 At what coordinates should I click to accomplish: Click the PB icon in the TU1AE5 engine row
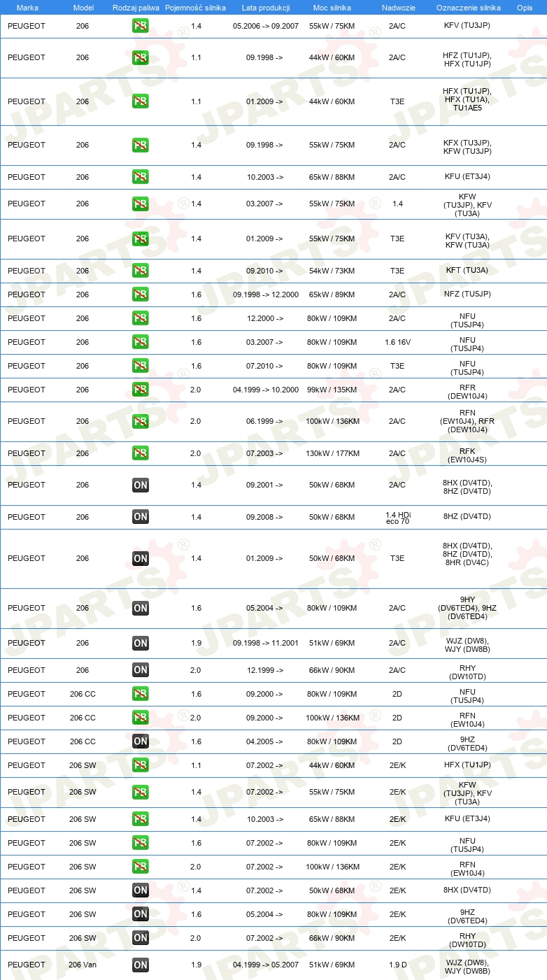[x=141, y=101]
